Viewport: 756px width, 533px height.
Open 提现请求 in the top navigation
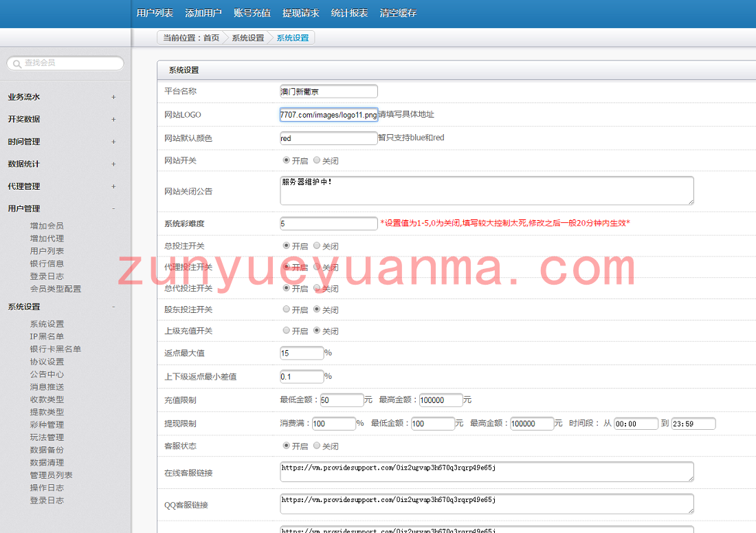pyautogui.click(x=301, y=13)
